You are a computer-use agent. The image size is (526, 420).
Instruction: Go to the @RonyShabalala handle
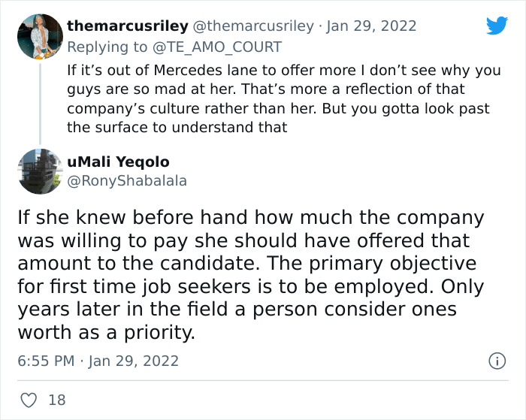[126, 180]
